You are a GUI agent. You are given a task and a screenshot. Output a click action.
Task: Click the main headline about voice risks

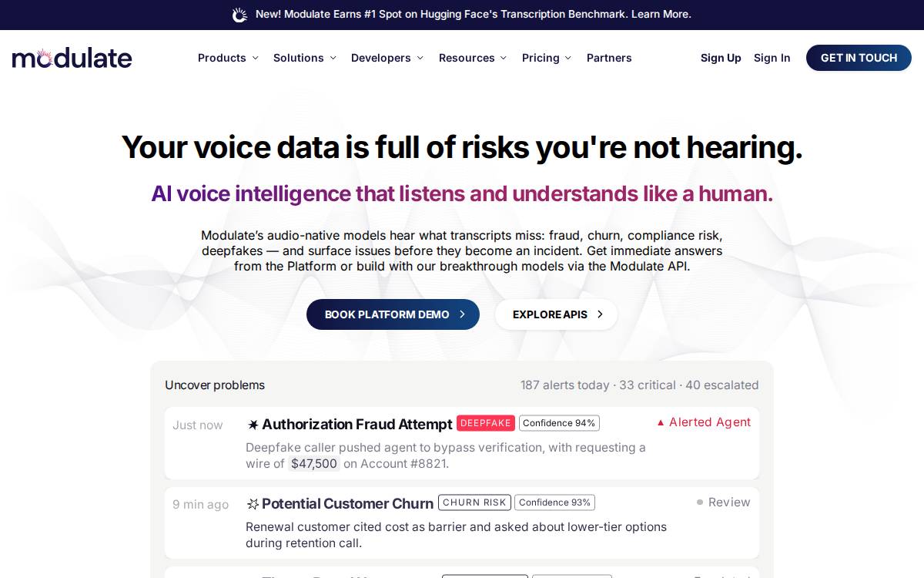click(x=462, y=147)
